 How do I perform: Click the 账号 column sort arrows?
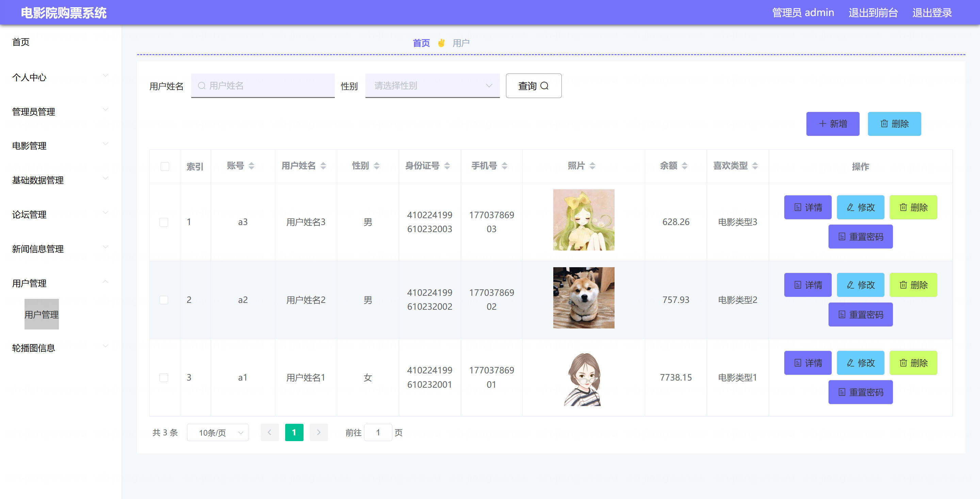[x=251, y=166]
